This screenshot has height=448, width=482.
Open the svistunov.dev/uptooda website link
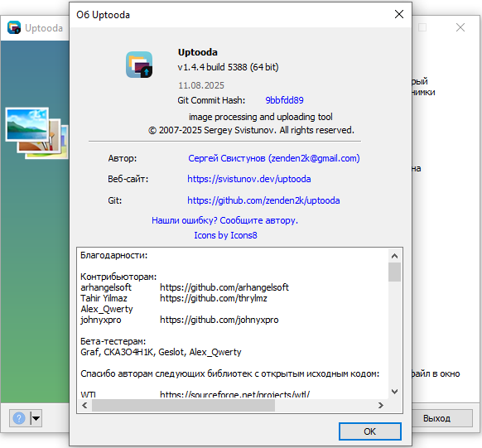[x=249, y=179]
